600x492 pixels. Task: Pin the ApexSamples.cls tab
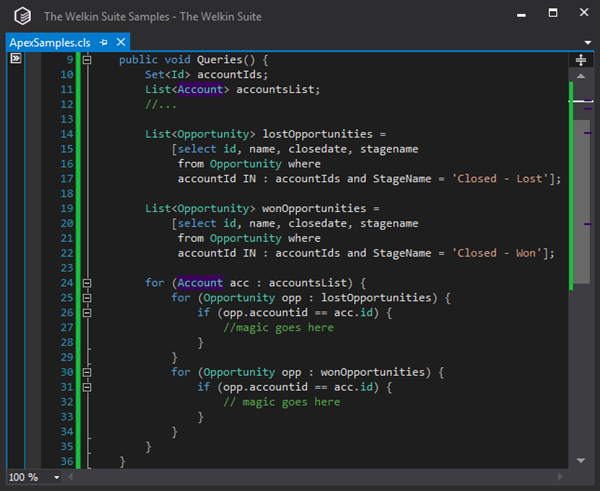[103, 42]
